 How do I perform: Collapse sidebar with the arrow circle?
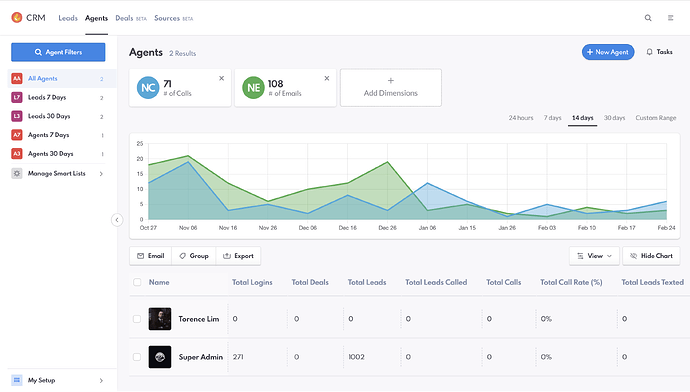[117, 220]
